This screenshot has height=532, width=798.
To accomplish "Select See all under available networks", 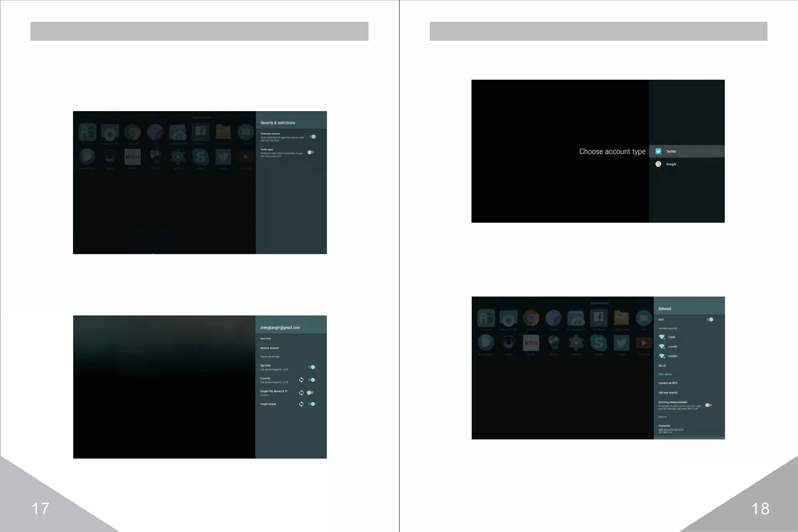I will [662, 365].
